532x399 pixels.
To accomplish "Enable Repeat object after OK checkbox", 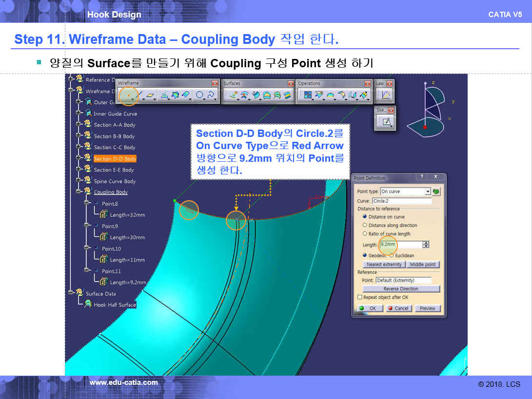I will (360, 297).
